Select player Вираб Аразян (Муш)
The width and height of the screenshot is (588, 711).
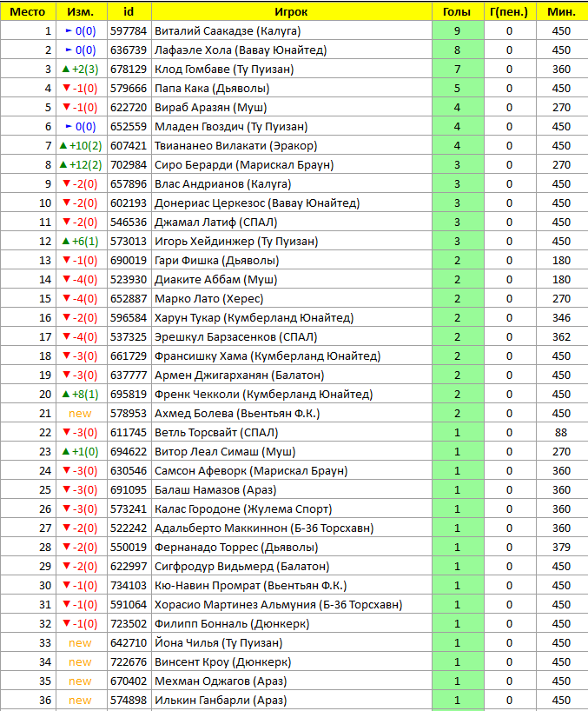point(211,108)
